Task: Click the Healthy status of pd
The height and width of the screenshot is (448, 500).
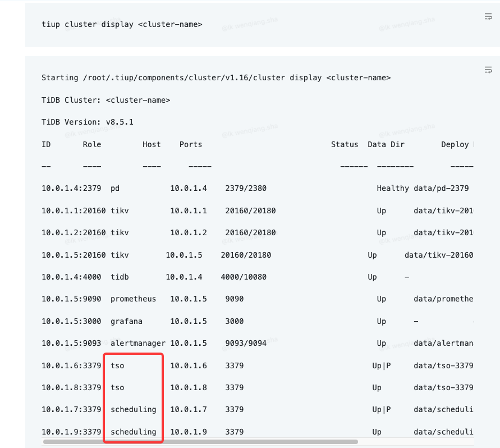Action: [x=393, y=188]
